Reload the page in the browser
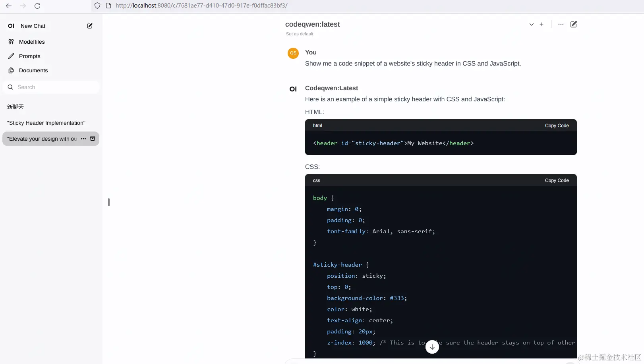644x364 pixels. pyautogui.click(x=37, y=6)
